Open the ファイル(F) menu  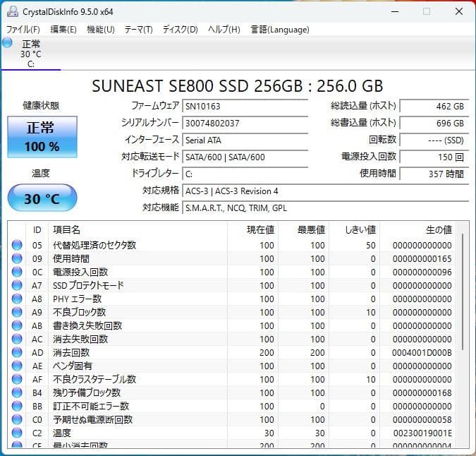point(23,30)
